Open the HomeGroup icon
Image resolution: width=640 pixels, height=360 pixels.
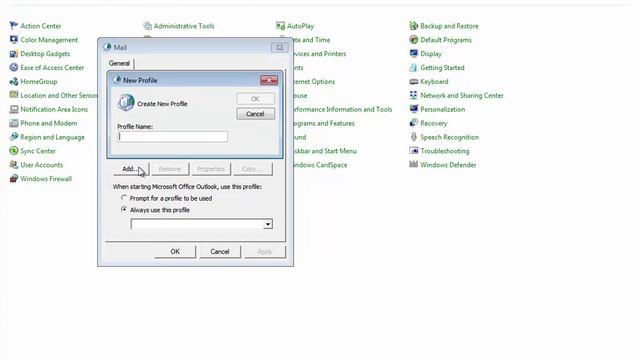point(13,81)
